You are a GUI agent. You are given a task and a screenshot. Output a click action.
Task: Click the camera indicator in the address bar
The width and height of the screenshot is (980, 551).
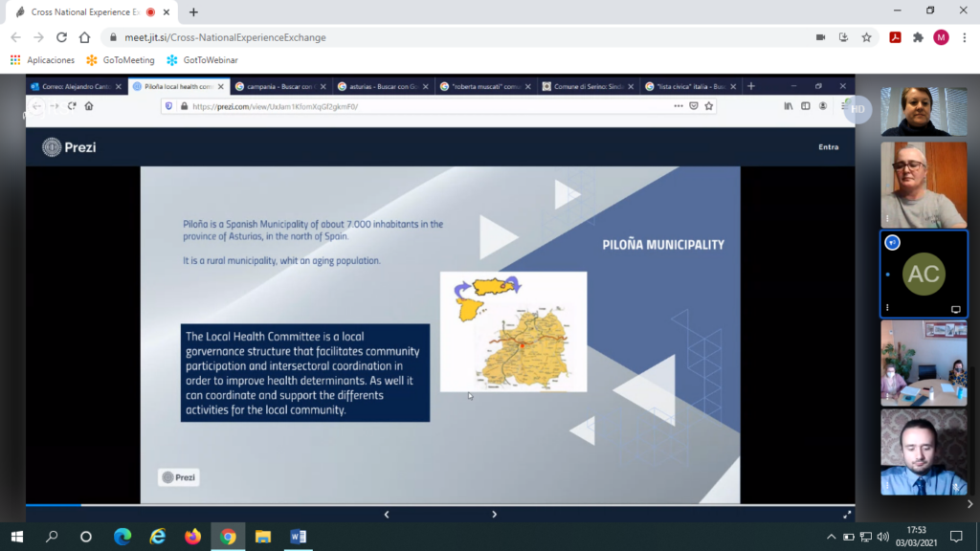tap(820, 37)
